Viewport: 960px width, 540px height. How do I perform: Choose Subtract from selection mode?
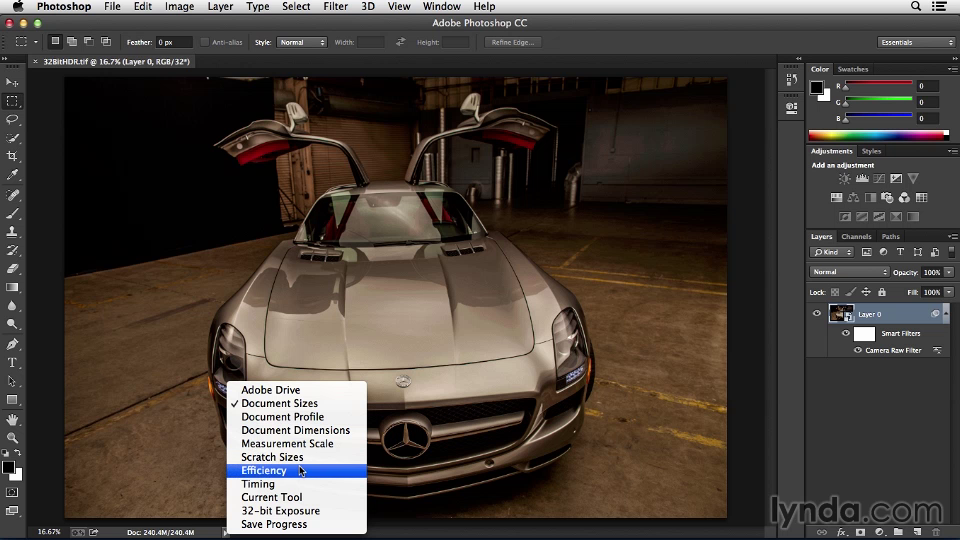pos(89,42)
